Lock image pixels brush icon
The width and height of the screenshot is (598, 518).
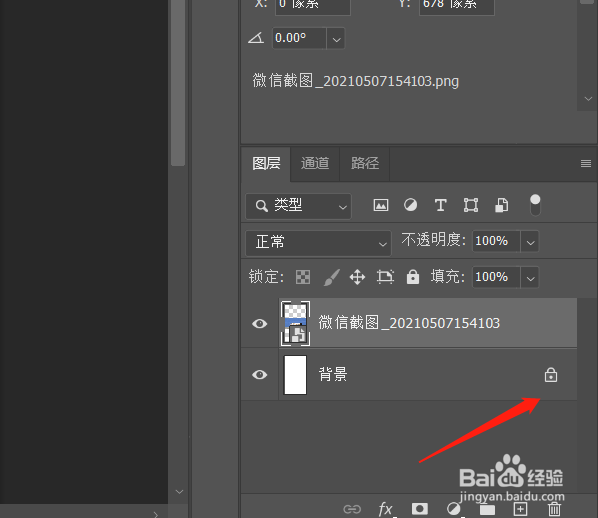click(331, 277)
